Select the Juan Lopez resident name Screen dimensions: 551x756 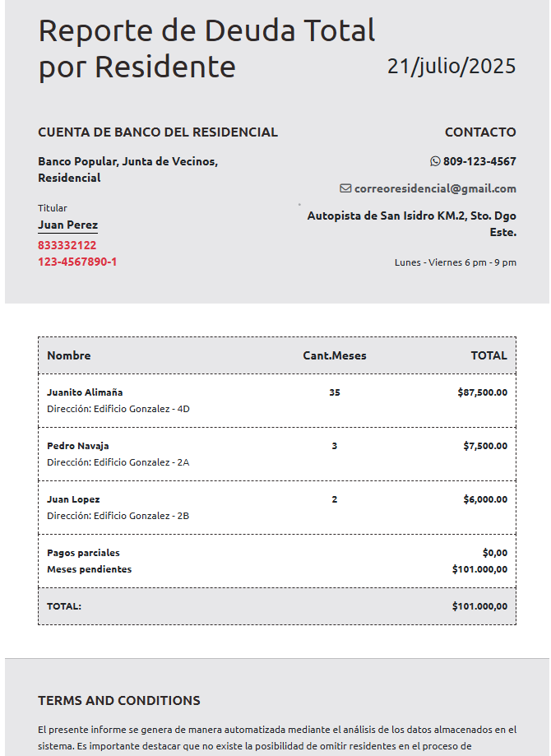73,499
